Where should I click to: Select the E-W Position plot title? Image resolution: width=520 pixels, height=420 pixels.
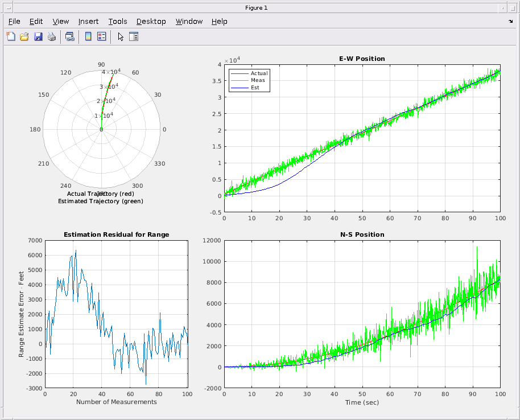click(362, 59)
